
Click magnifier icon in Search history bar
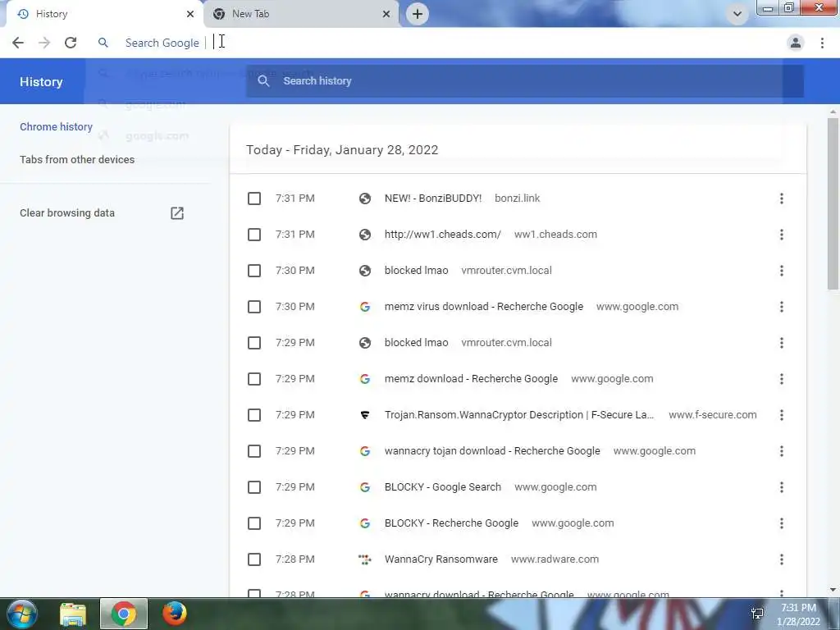pyautogui.click(x=263, y=81)
